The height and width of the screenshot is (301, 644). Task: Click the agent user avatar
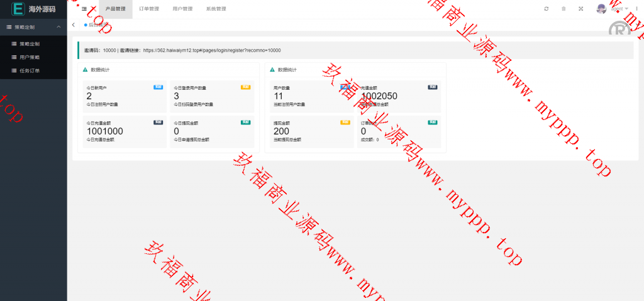[601, 9]
